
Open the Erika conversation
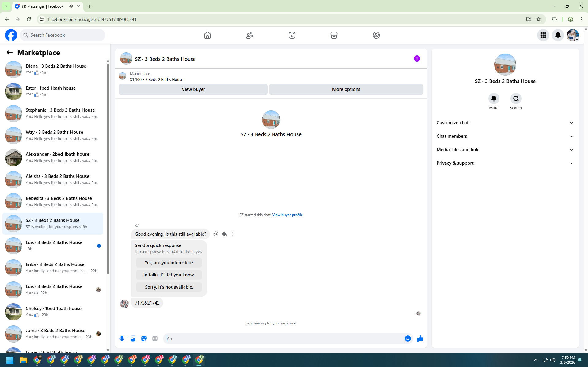click(53, 268)
